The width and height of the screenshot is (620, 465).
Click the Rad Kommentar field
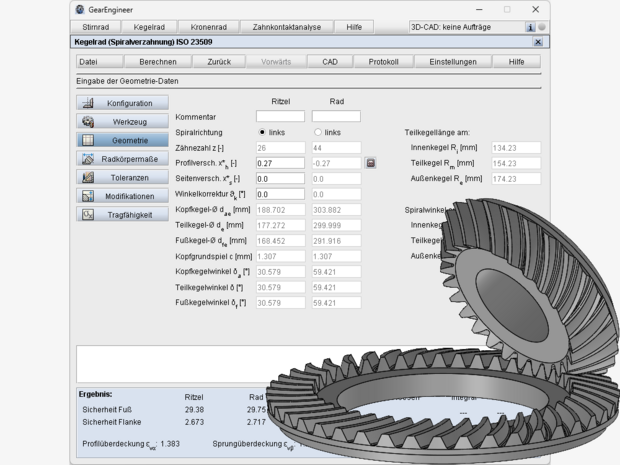336,116
